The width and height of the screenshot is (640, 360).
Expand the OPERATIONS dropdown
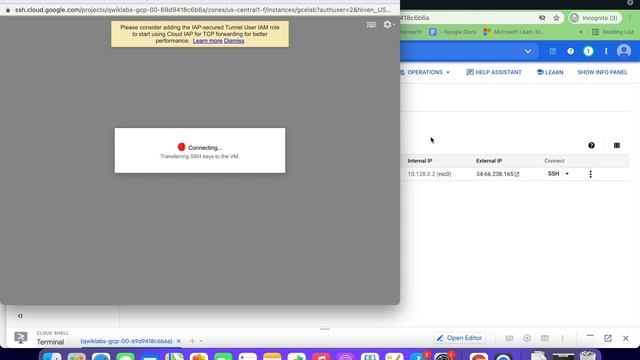point(424,72)
